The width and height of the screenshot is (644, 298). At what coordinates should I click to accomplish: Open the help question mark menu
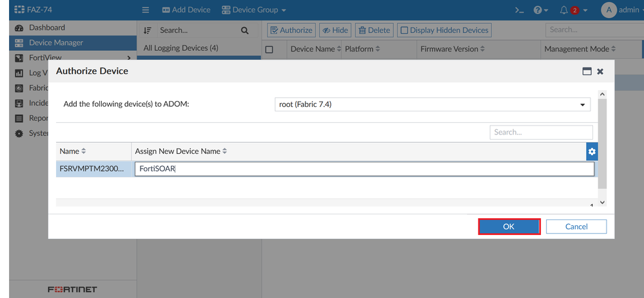[540, 10]
